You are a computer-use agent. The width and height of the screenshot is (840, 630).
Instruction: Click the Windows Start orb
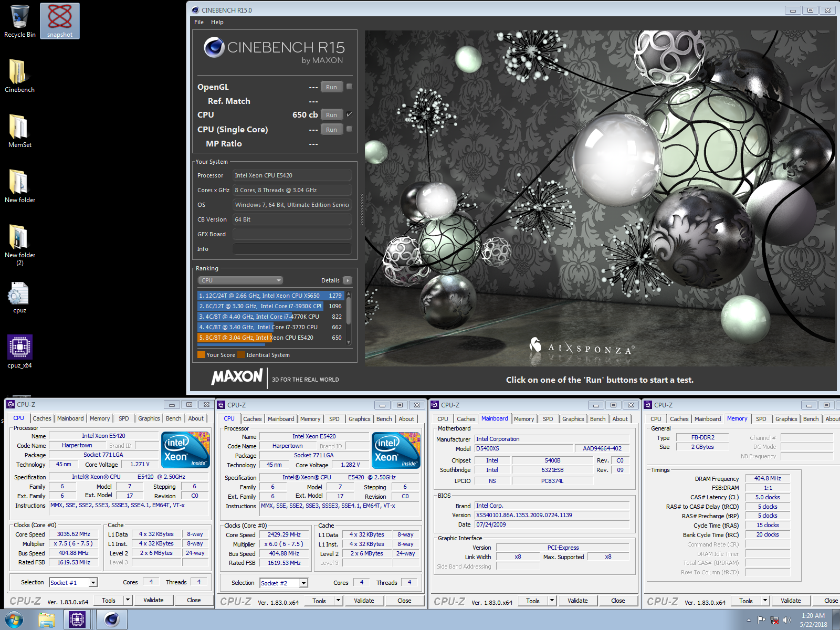(14, 620)
